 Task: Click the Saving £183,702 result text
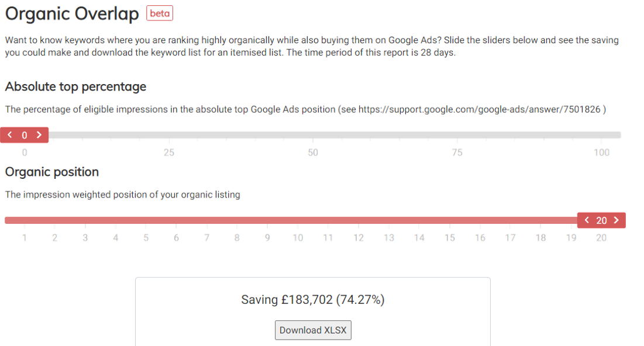[313, 300]
